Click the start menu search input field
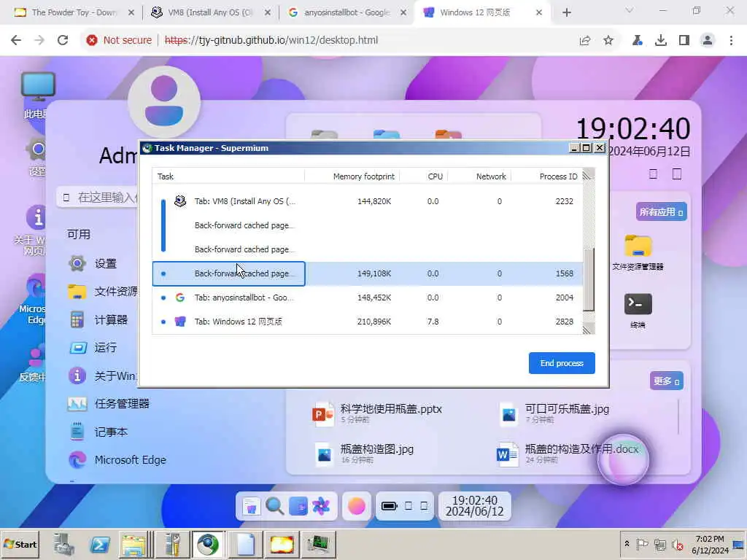The width and height of the screenshot is (747, 560). click(x=98, y=197)
